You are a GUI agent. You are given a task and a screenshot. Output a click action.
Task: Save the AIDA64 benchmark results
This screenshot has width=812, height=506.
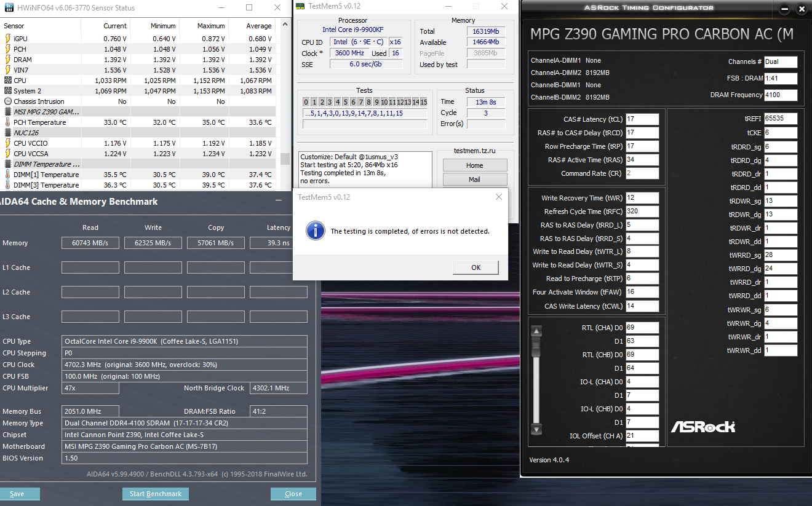coord(17,494)
